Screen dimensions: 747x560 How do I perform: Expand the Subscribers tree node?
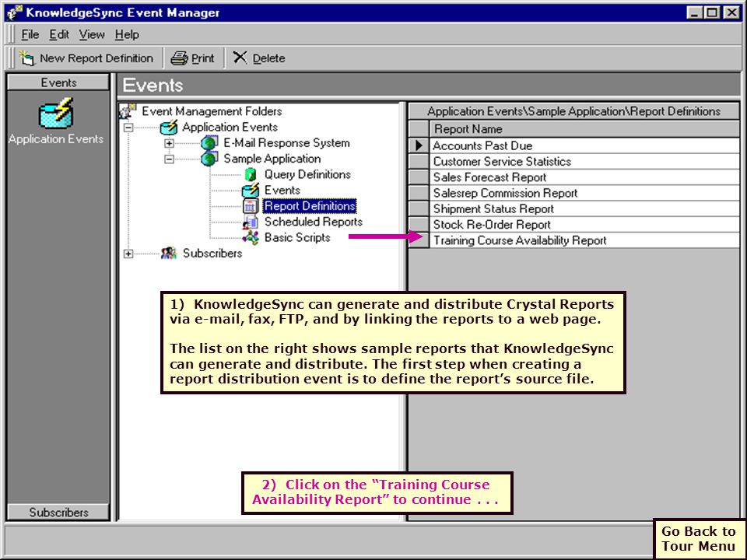point(128,254)
